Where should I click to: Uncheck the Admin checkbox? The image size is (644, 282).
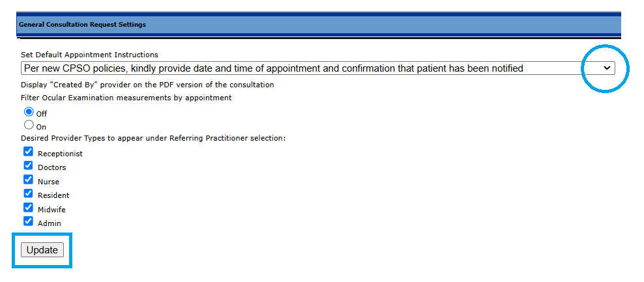(29, 221)
